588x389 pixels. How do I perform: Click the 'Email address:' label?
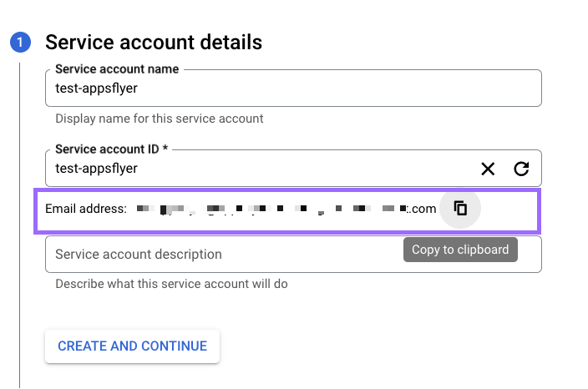(86, 209)
